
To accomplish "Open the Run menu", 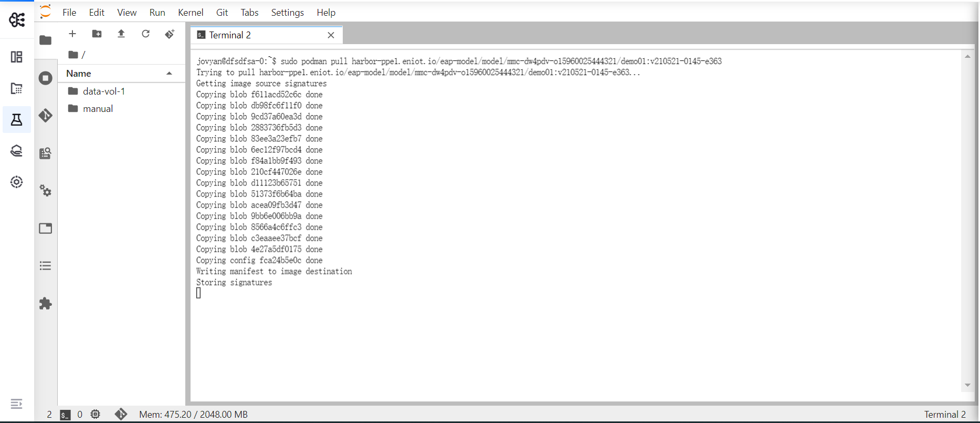I will pos(157,13).
